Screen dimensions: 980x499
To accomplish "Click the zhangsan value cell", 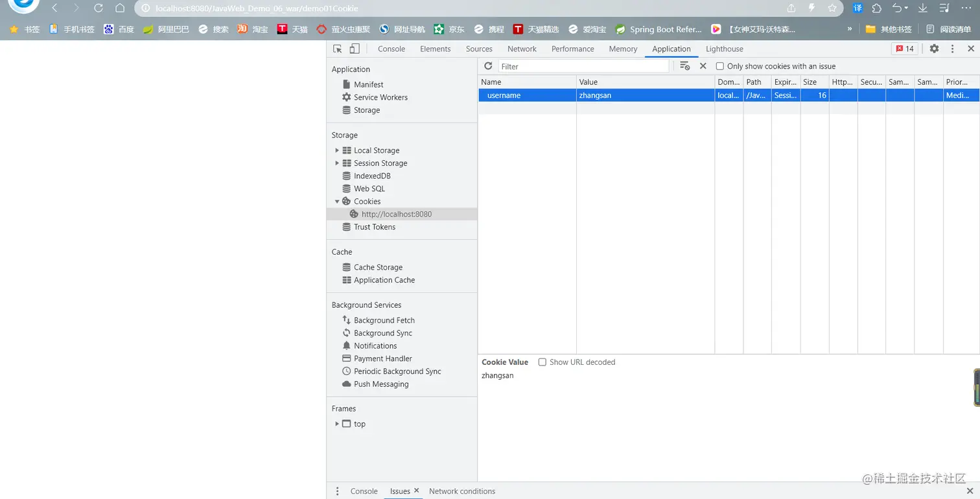I will point(646,95).
